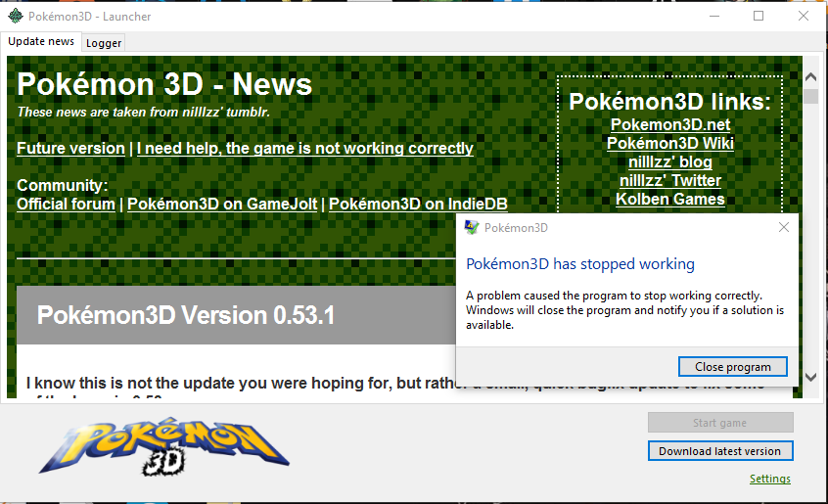Open the Pokémon3D Wiki link
The width and height of the screenshot is (828, 504).
pos(670,143)
